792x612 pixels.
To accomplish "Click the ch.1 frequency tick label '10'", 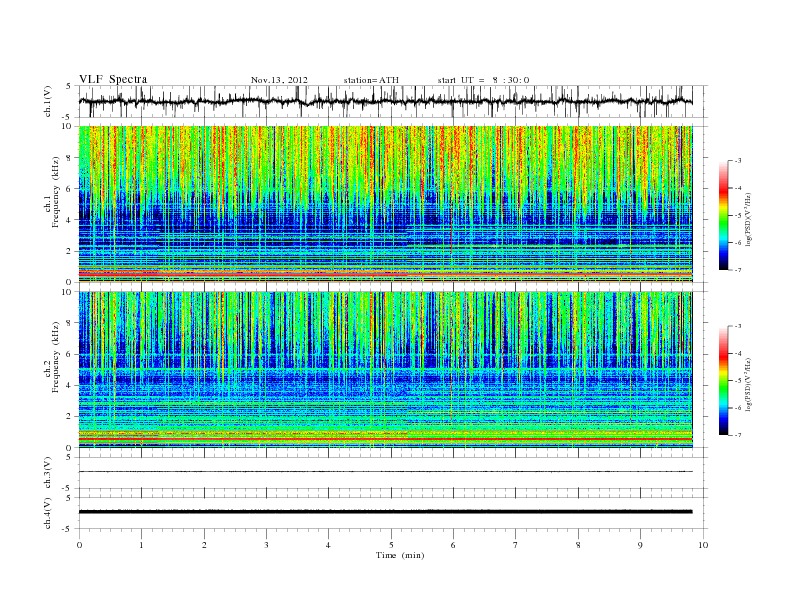I will click(x=68, y=126).
